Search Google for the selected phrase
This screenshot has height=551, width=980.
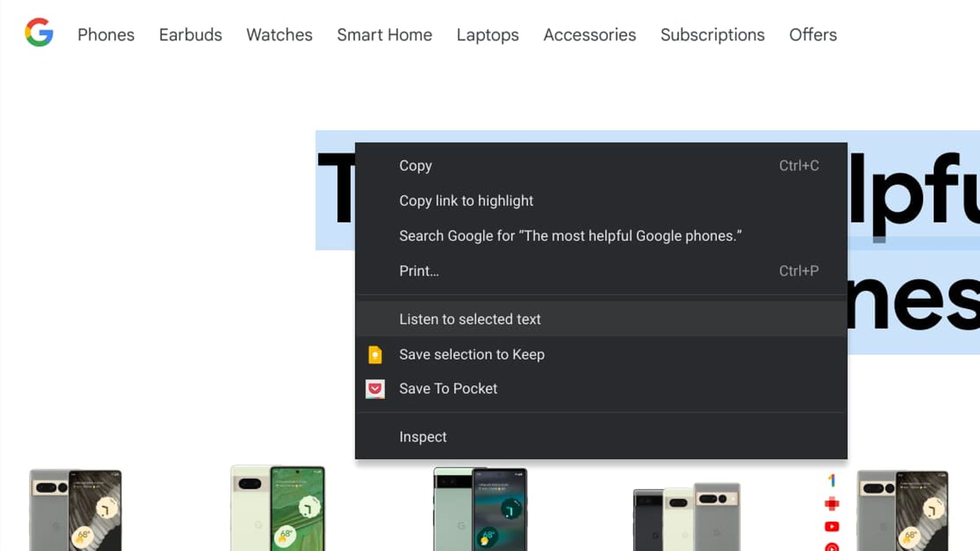click(x=570, y=236)
